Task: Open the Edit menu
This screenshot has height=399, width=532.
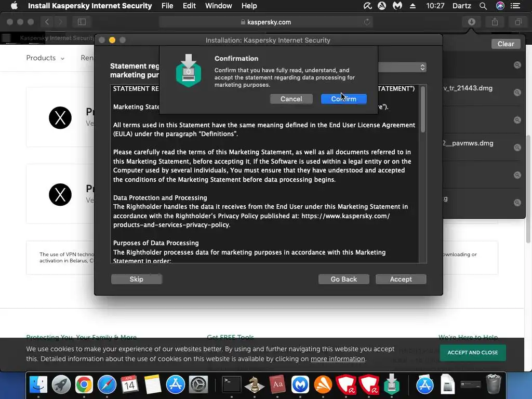Action: (189, 6)
